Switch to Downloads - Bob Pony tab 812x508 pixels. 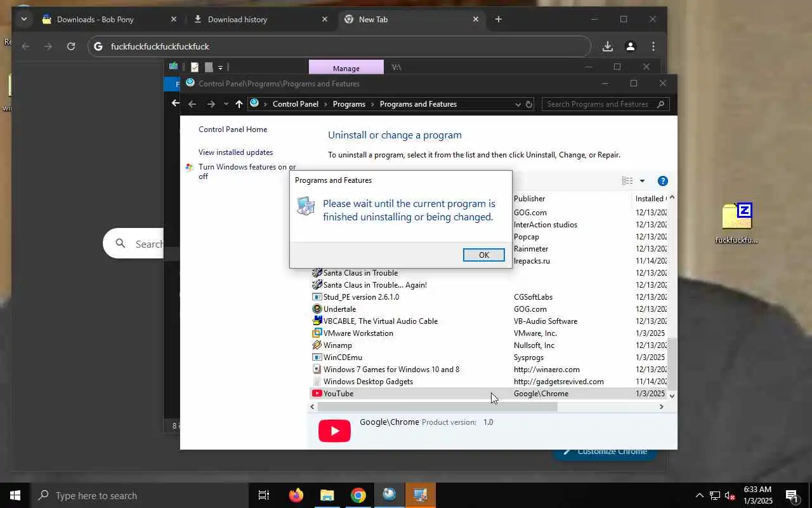coord(109,19)
